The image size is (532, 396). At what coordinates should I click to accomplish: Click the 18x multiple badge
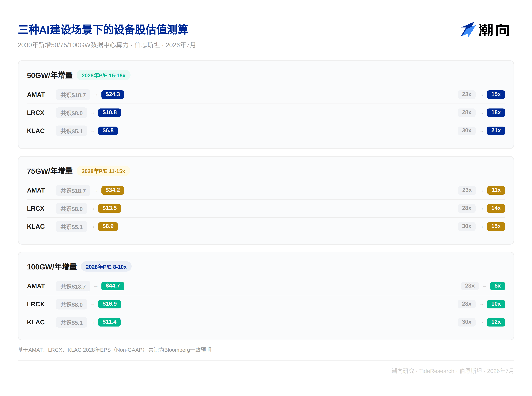click(496, 112)
